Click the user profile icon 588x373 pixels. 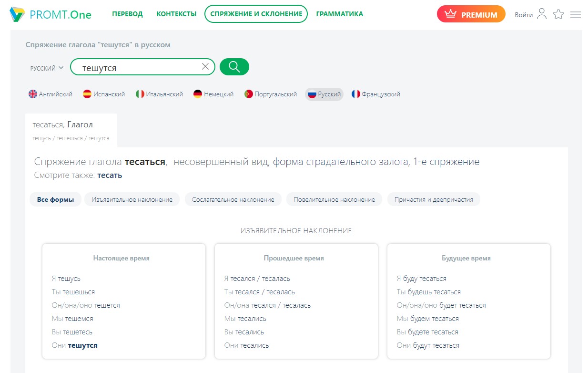click(542, 14)
